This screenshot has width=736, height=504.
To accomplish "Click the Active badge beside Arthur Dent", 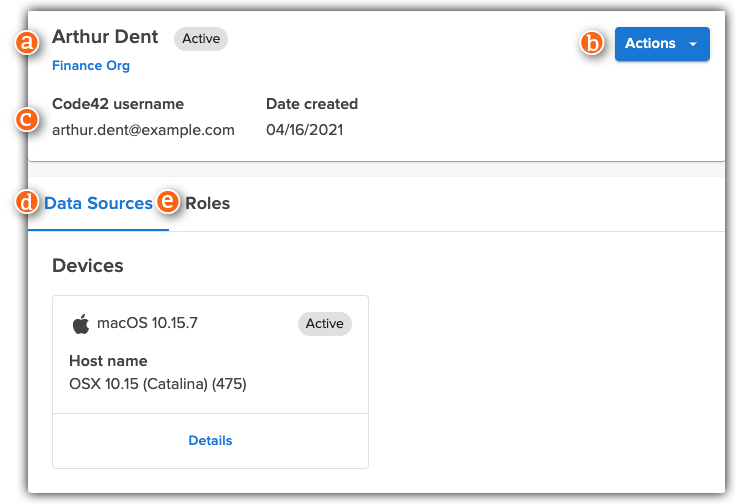I will 201,39.
